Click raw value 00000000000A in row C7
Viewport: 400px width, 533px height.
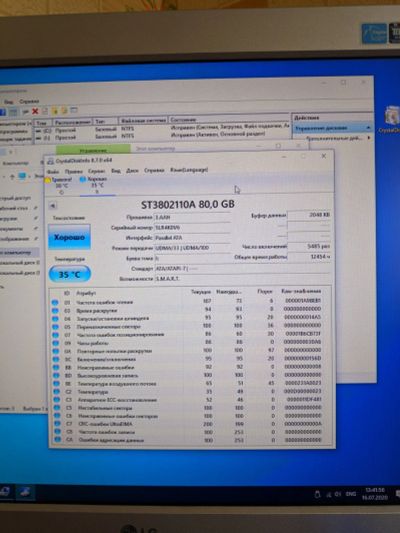tap(303, 424)
